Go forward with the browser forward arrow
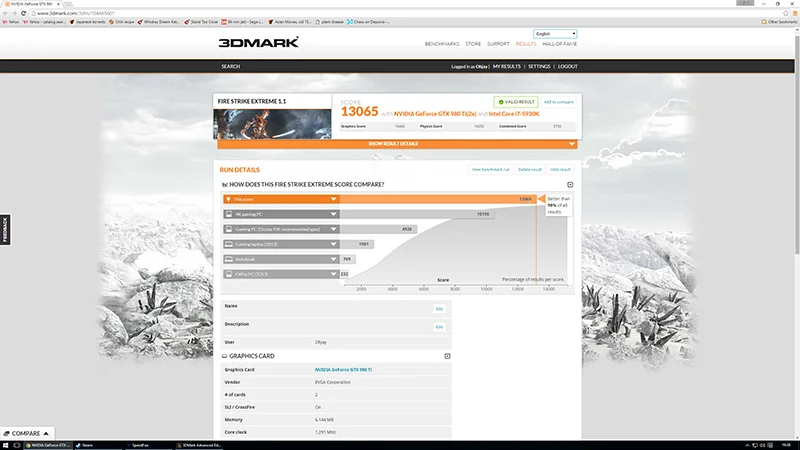This screenshot has width=800, height=450. (x=14, y=13)
